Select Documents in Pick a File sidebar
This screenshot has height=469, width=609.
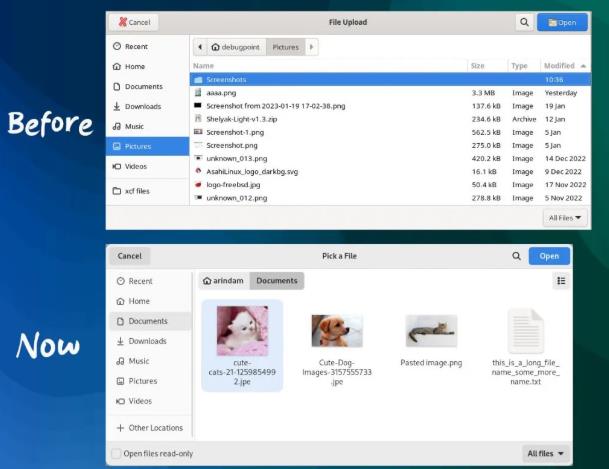click(151, 321)
